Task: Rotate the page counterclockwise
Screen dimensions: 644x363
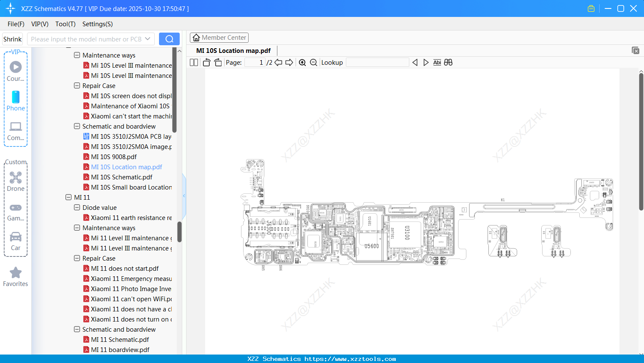Action: 206,62
